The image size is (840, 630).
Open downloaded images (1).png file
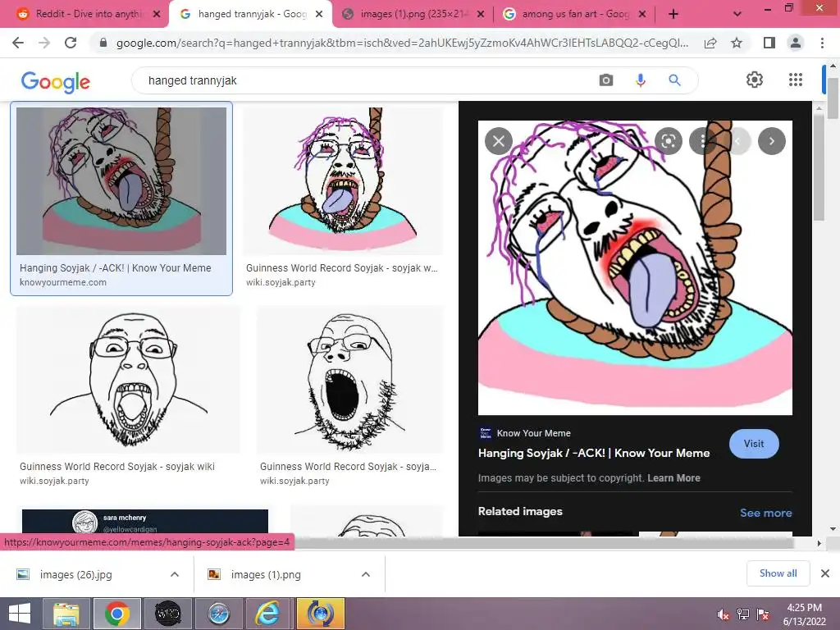(x=267, y=574)
